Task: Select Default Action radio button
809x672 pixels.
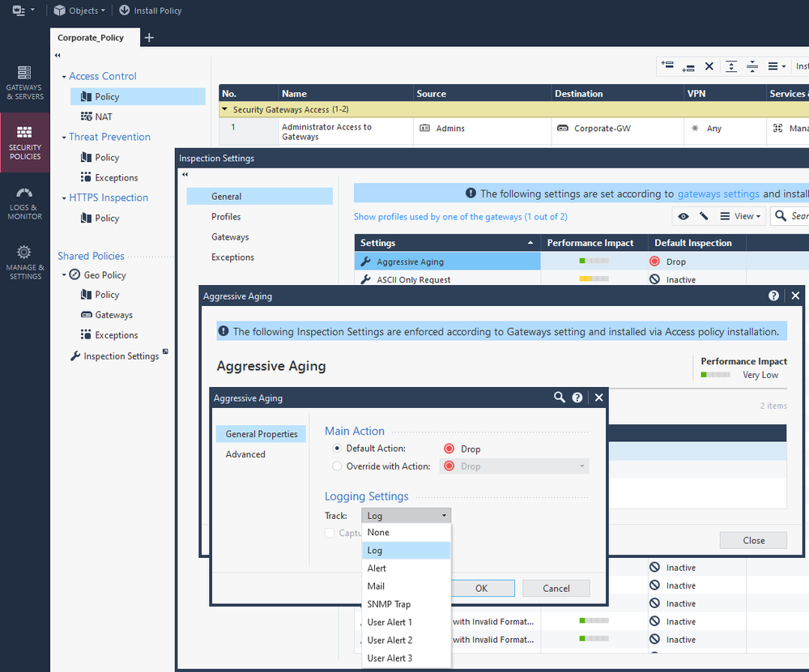Action: pos(338,449)
